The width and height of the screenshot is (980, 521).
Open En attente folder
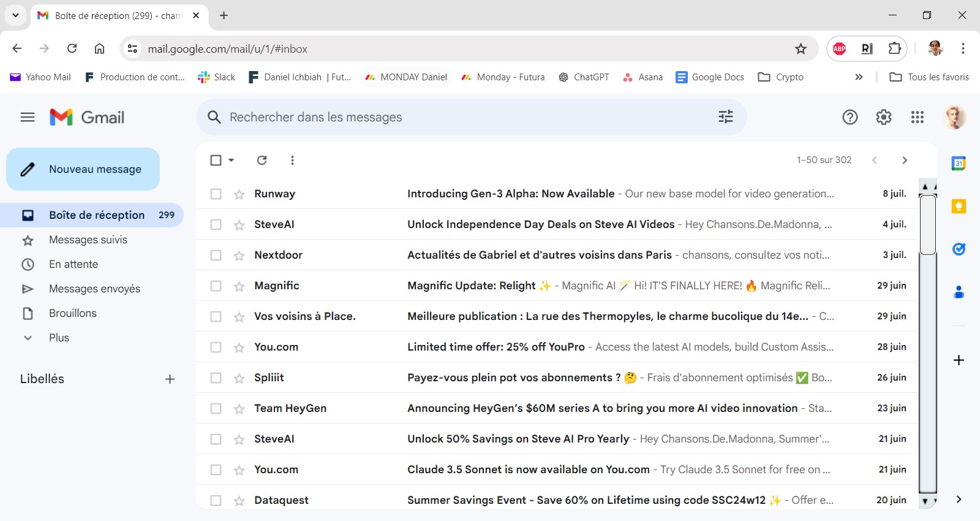coord(73,264)
